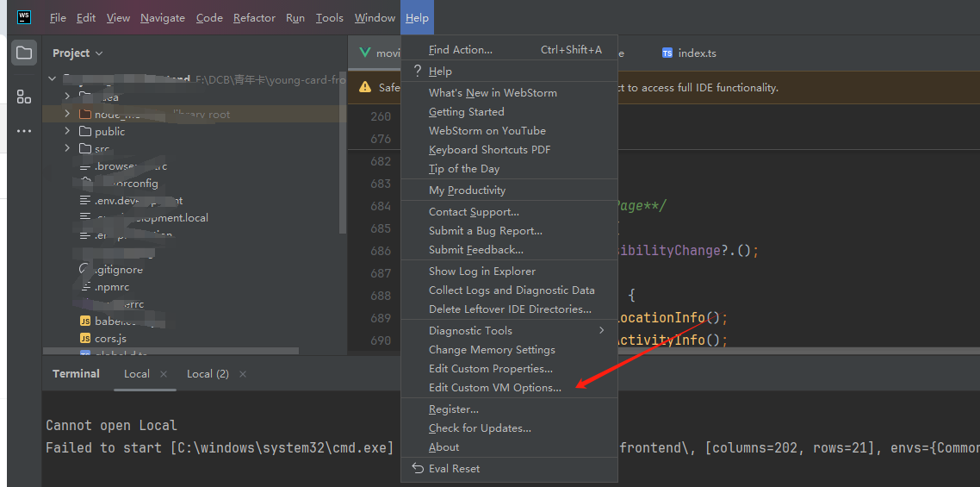Image resolution: width=980 pixels, height=487 pixels.
Task: Collapse the project root folder
Action: (52, 79)
